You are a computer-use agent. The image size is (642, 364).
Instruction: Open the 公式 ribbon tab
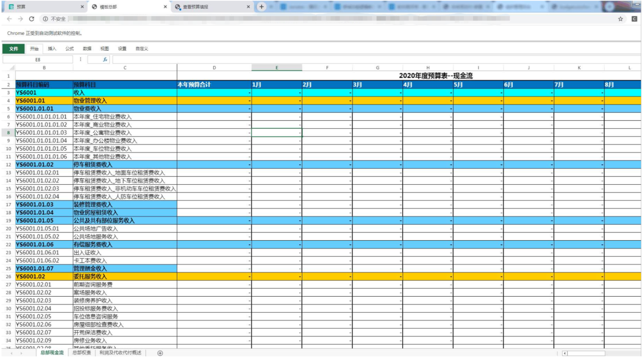69,49
